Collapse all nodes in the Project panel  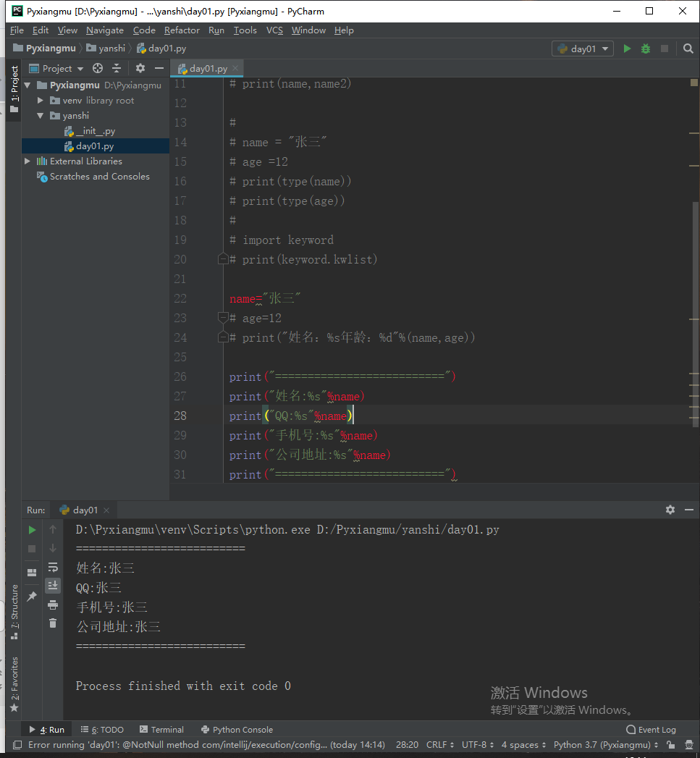pyautogui.click(x=116, y=67)
